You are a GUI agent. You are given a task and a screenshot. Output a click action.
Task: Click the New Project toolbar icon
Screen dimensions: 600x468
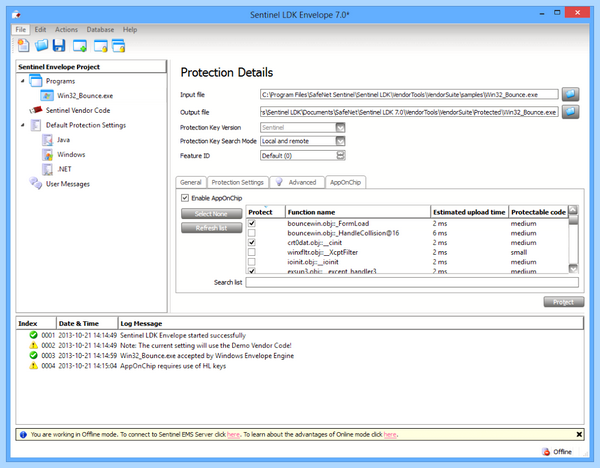tap(23, 46)
